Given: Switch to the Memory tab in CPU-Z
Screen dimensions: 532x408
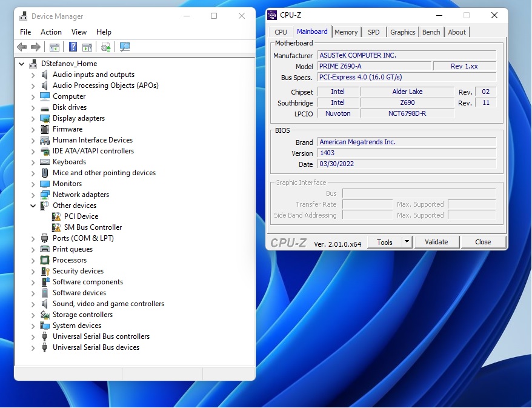Looking at the screenshot, I should pyautogui.click(x=346, y=32).
